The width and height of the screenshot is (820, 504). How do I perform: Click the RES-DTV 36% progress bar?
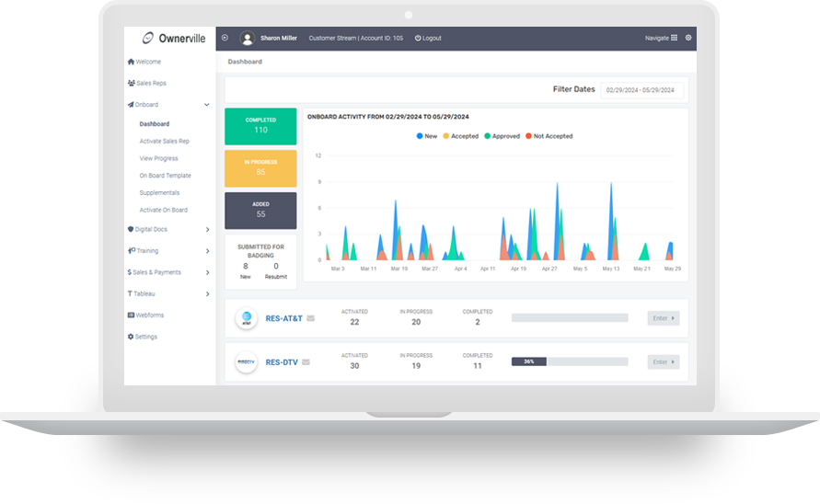coord(569,361)
